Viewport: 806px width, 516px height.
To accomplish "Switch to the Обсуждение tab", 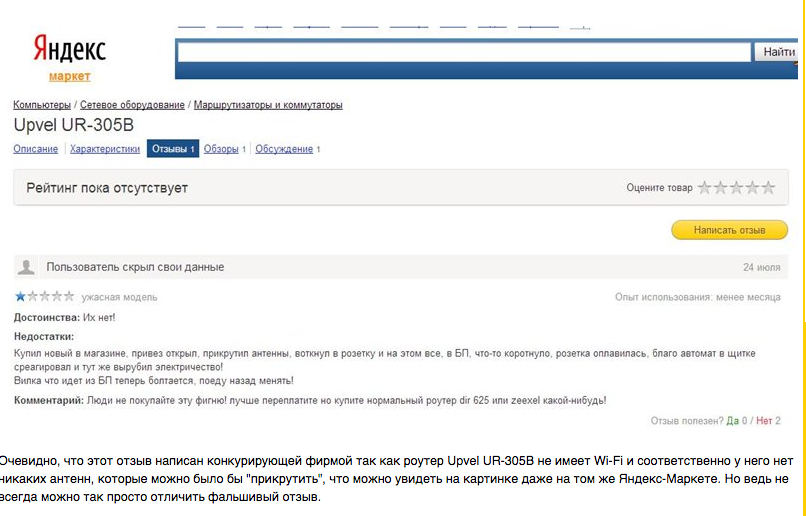I will 284,149.
